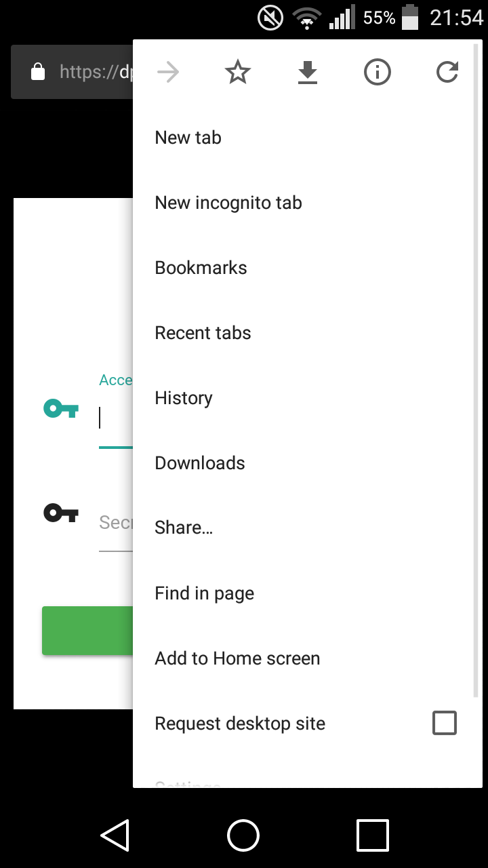The width and height of the screenshot is (488, 868).
Task: Reload the page with the refresh icon
Action: click(x=447, y=72)
